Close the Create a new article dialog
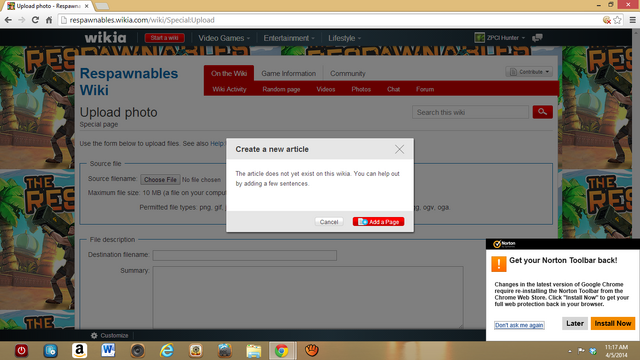Viewport: 640px width, 360px height. pyautogui.click(x=399, y=149)
